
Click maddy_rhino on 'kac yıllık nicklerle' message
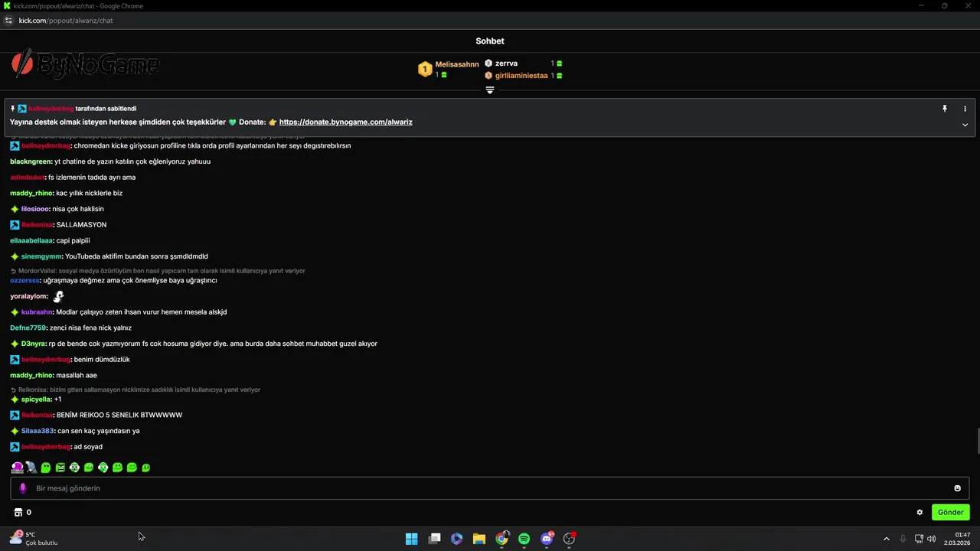31,193
